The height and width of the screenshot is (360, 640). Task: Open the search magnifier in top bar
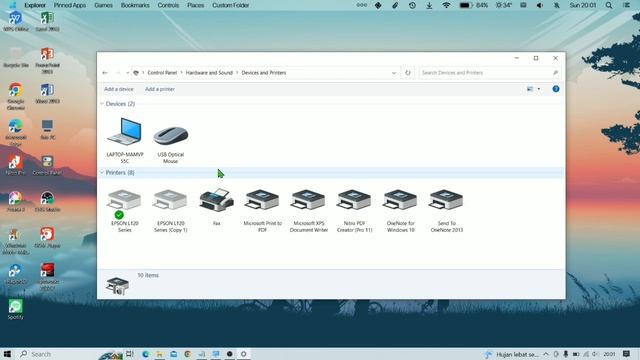609,5
